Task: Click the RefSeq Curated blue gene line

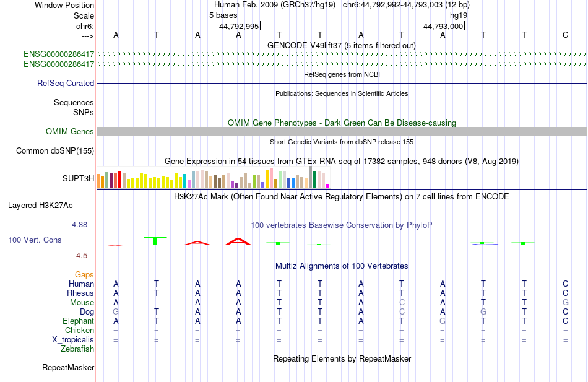Action: click(x=342, y=84)
